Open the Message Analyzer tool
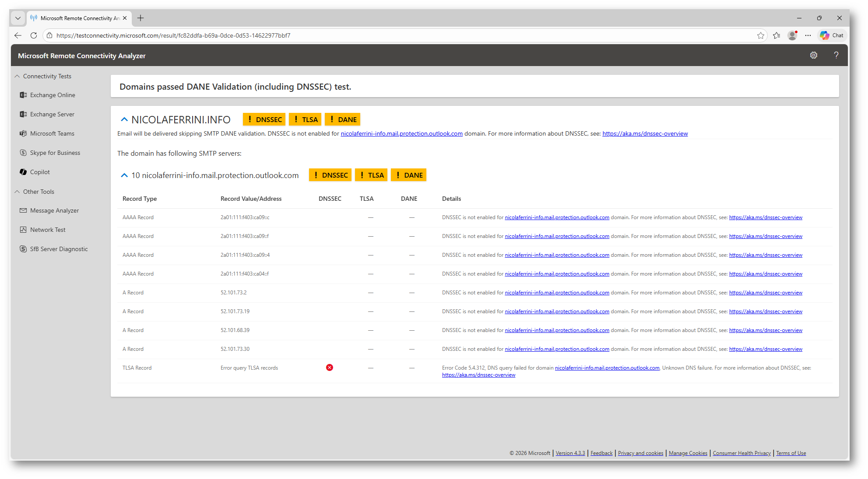This screenshot has height=479, width=868. point(54,210)
